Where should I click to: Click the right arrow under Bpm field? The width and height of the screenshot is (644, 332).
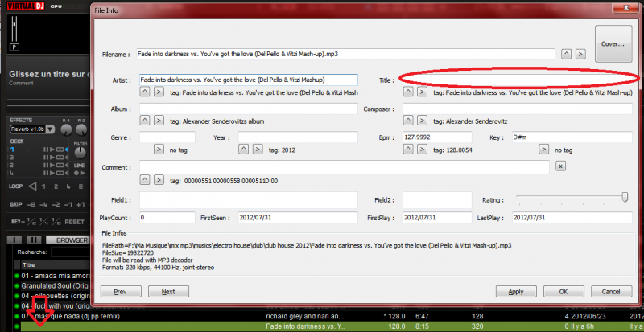tap(422, 150)
